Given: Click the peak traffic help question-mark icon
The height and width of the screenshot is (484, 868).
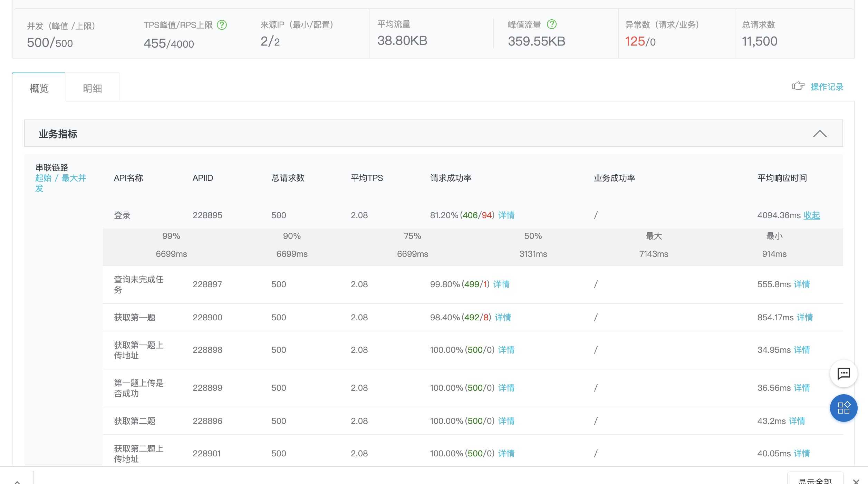Looking at the screenshot, I should (552, 24).
